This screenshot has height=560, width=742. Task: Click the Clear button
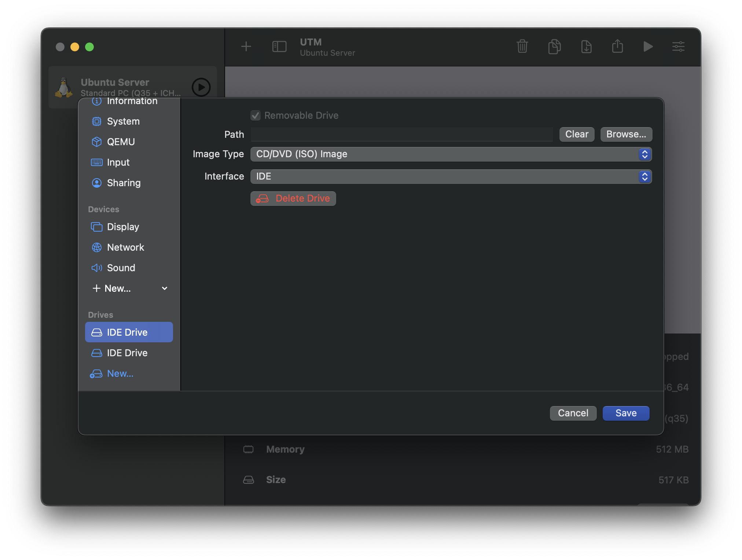(x=577, y=135)
